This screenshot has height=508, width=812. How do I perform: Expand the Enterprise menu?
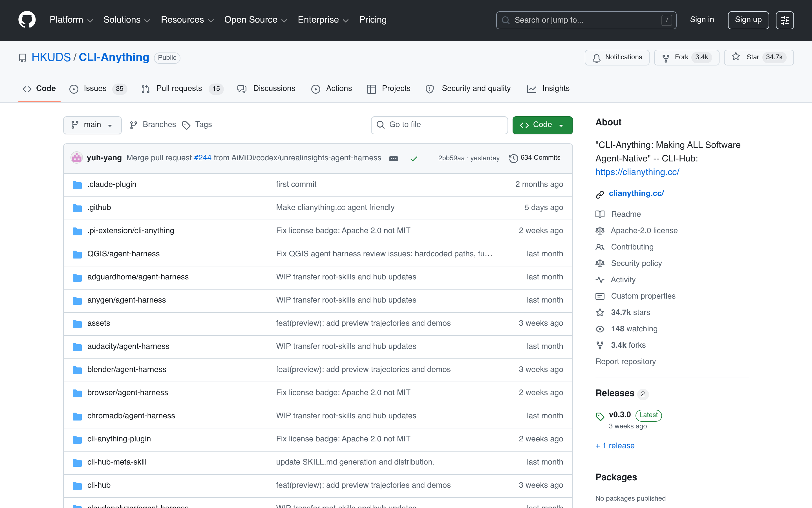point(323,20)
